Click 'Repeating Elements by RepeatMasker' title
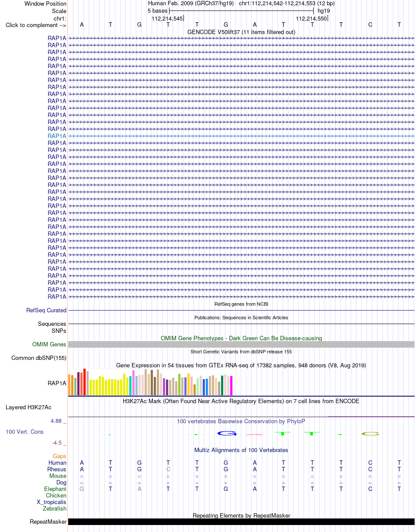The height and width of the screenshot is (532, 415). coord(241,516)
